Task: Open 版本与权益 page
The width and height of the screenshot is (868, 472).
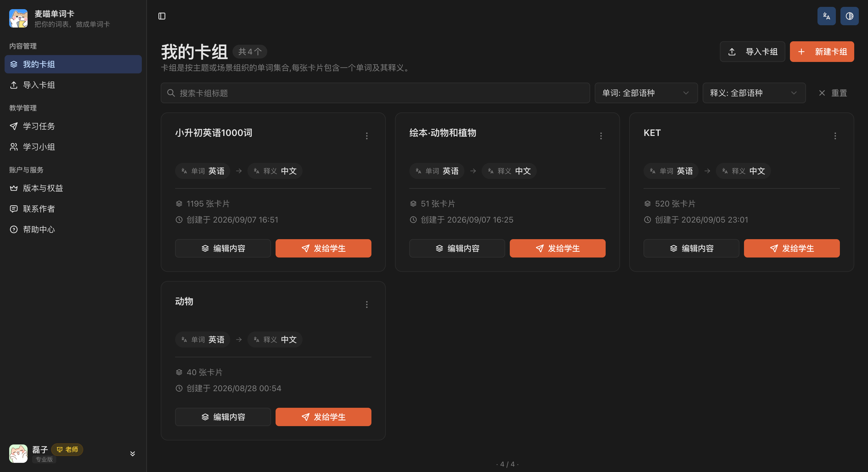Action: coord(73,188)
